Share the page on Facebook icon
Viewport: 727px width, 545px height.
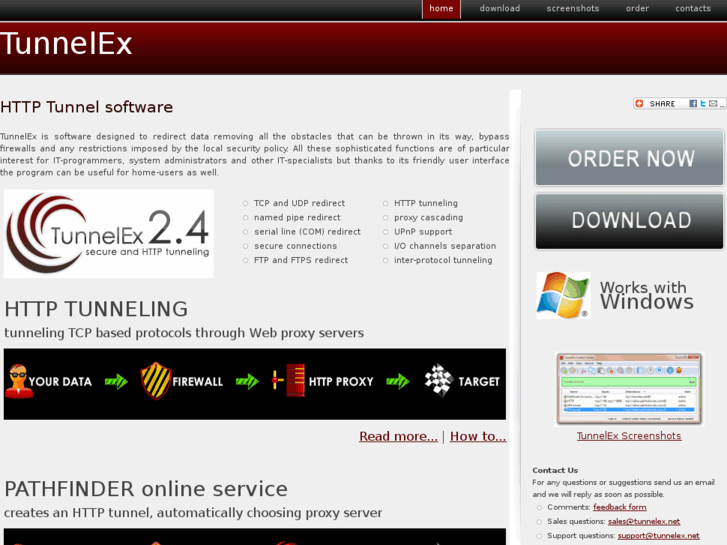693,103
